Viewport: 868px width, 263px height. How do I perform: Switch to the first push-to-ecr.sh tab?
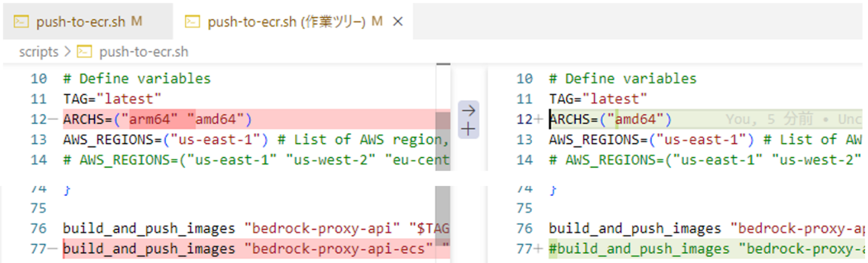[81, 22]
